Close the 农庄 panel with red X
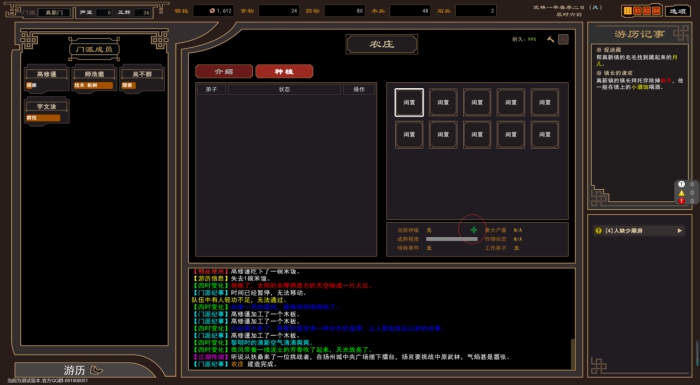Image resolution: width=700 pixels, height=385 pixels. [563, 39]
